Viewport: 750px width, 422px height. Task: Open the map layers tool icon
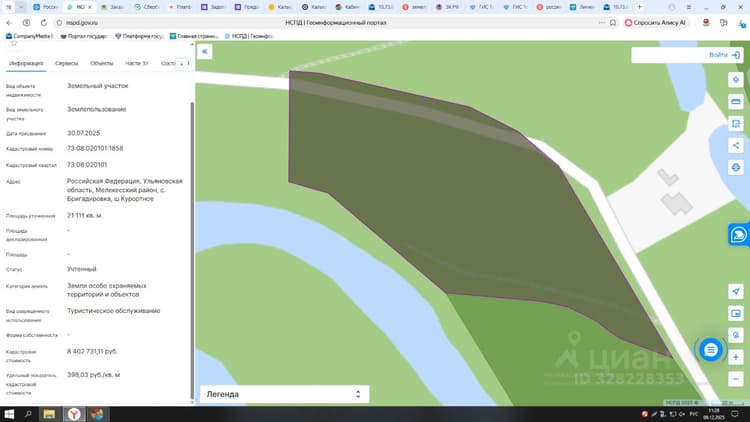736,80
